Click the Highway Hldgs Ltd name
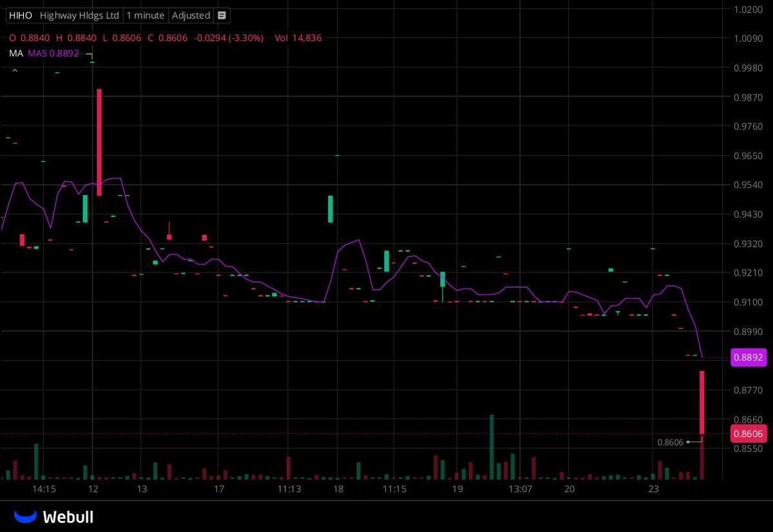Image resolution: width=773 pixels, height=532 pixels. (x=79, y=15)
